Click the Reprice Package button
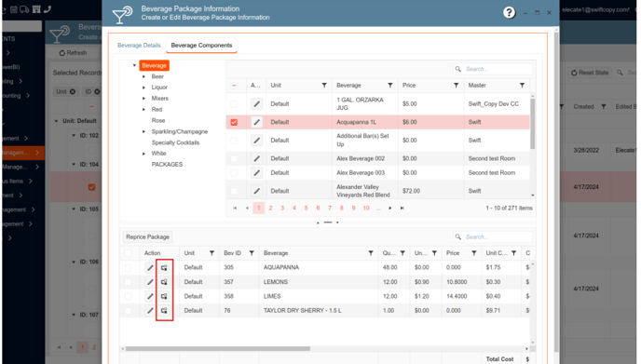Screen dimensions: 641x364 tap(147, 237)
